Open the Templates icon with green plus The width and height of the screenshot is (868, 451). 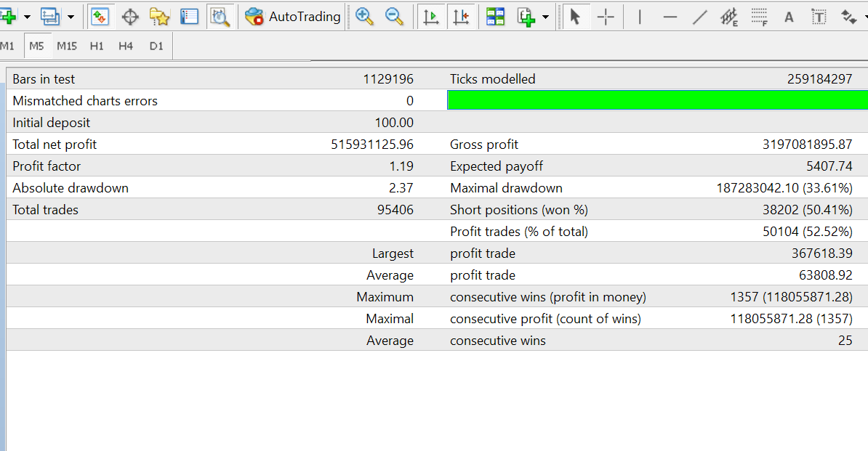pyautogui.click(x=526, y=17)
